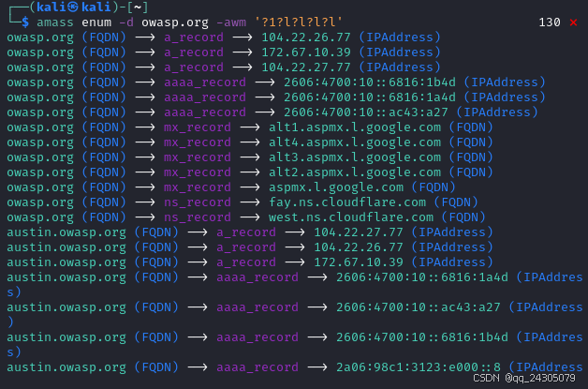Click 104.22.27.77 in the owasp.org a_record row

(x=306, y=67)
